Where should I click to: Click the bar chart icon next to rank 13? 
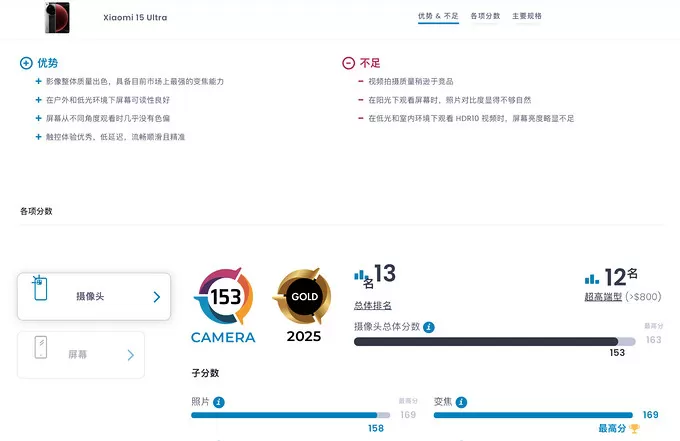point(361,275)
